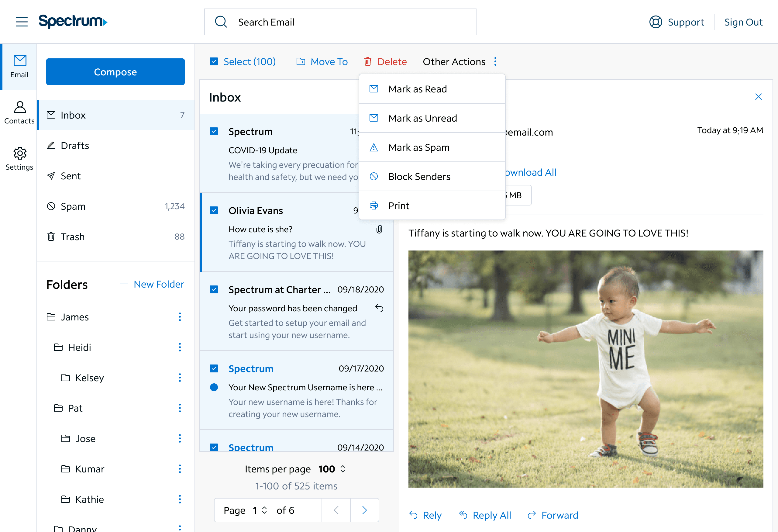Click the Reply All double-arrow icon
This screenshot has height=532, width=778.
point(463,515)
